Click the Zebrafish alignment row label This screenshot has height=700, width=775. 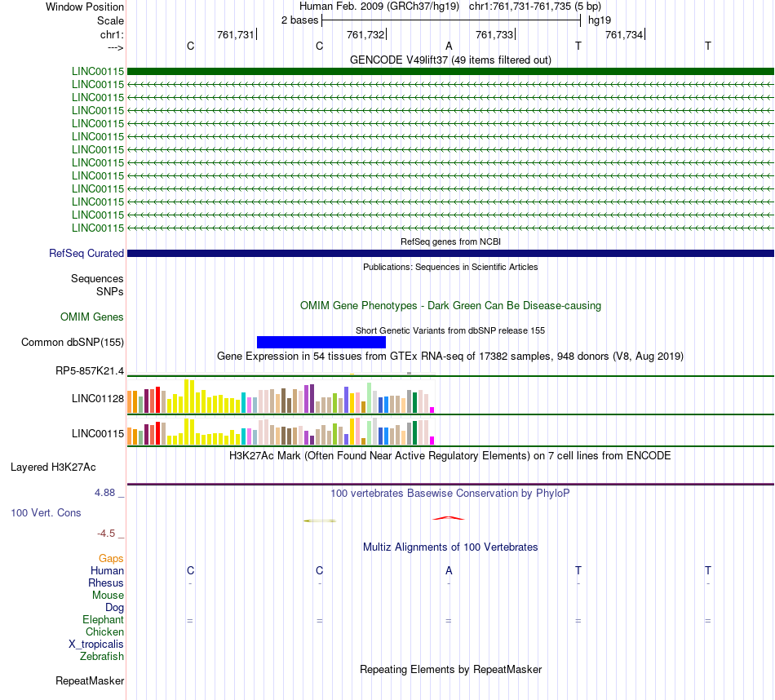click(x=102, y=657)
